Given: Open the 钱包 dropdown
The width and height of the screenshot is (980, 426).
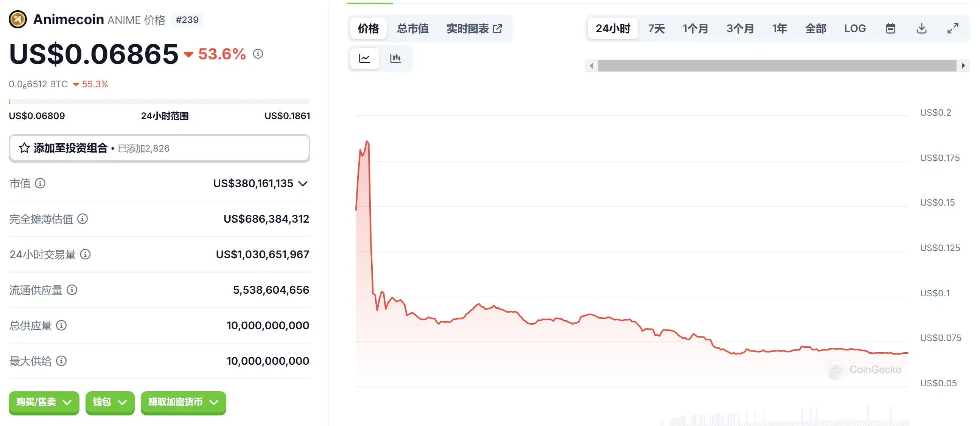Looking at the screenshot, I should click(110, 402).
